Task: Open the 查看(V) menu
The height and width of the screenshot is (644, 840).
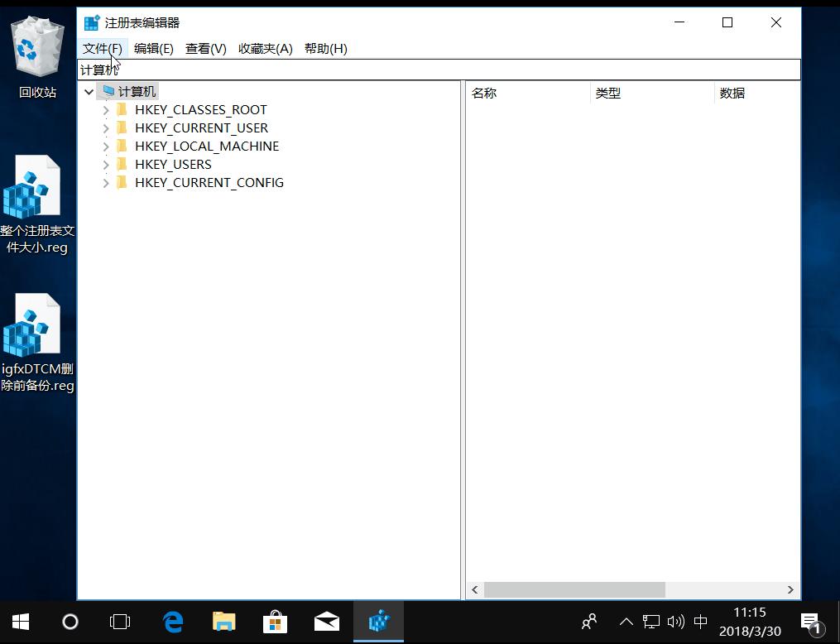Action: click(204, 48)
